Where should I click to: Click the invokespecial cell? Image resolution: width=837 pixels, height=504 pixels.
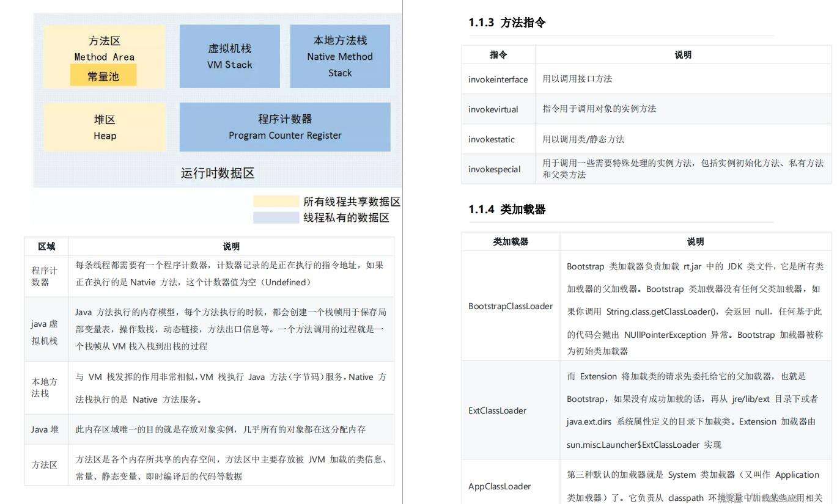tap(498, 169)
